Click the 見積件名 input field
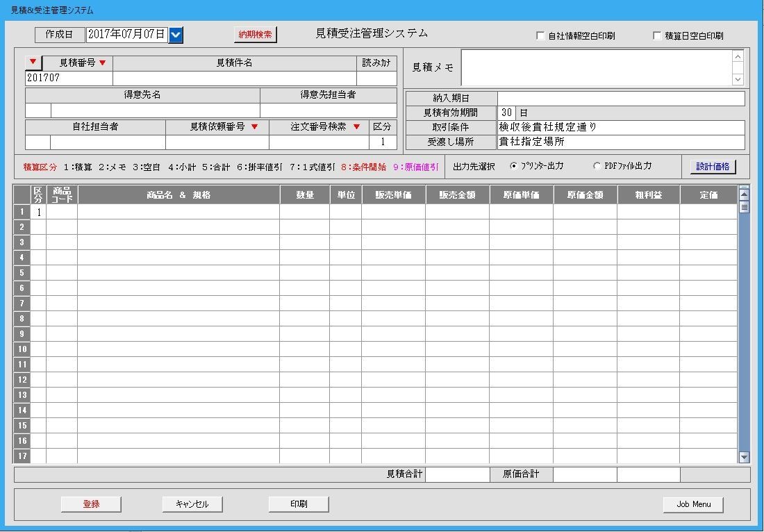This screenshot has height=532, width=764. pyautogui.click(x=234, y=78)
